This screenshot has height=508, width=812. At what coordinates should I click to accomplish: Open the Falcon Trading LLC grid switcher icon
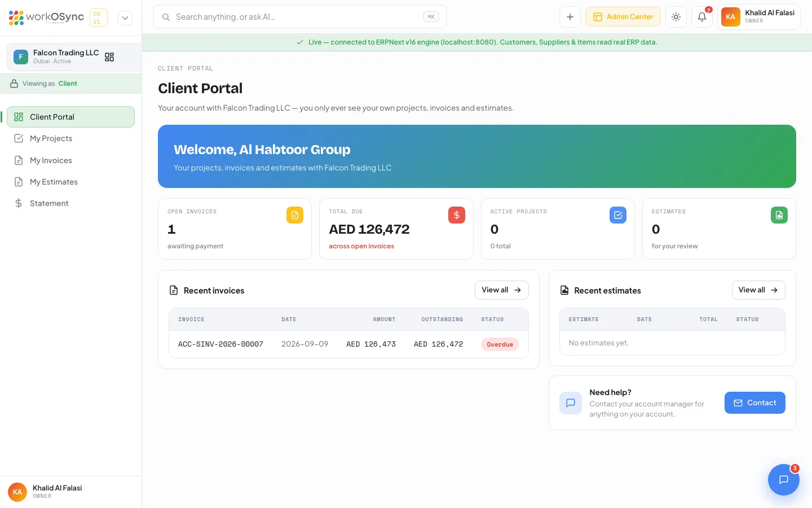109,57
